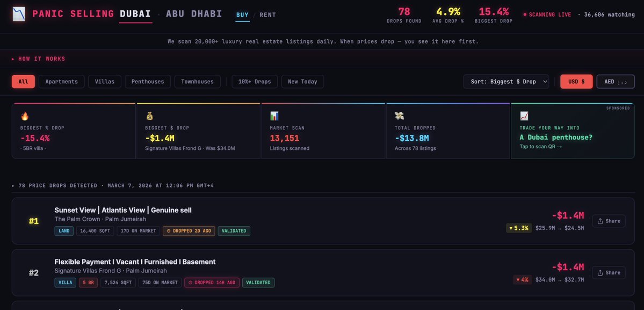The image size is (644, 310).
Task: Click the 16,400 SQFT tag
Action: pos(95,231)
